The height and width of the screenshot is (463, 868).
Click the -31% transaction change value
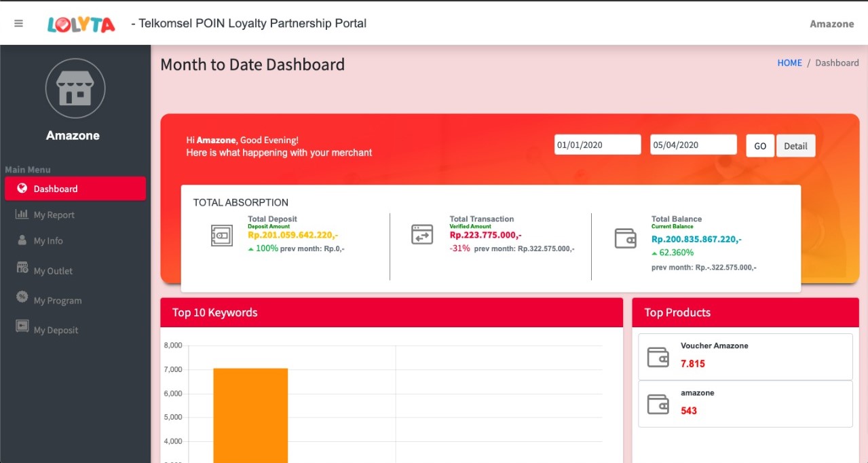[x=459, y=248]
